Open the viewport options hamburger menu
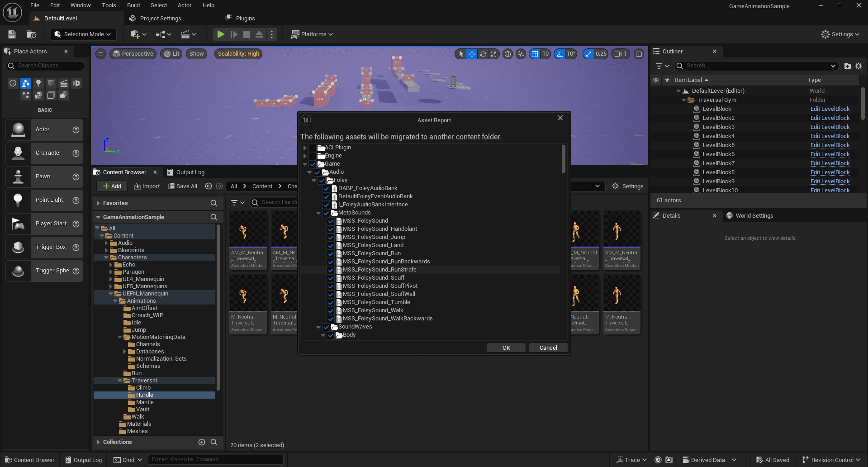Screen dimensions: 868x467 (100, 54)
